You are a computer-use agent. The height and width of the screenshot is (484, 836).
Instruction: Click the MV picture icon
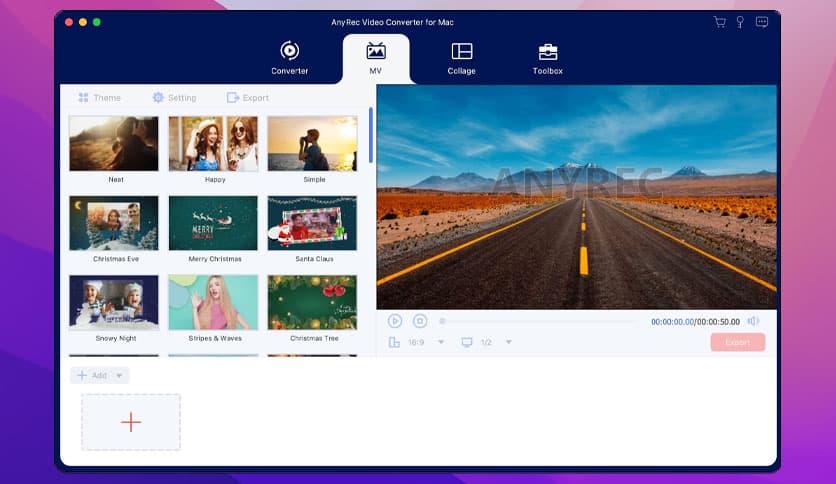click(x=376, y=51)
